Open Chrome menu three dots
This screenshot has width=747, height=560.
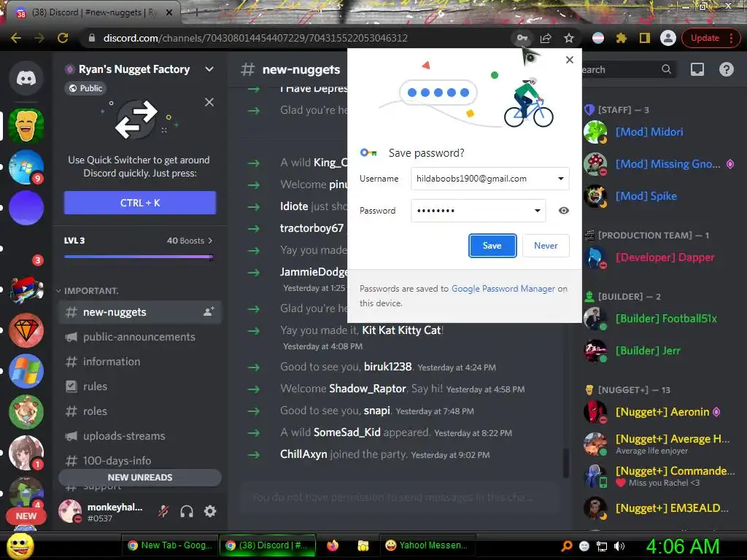731,38
